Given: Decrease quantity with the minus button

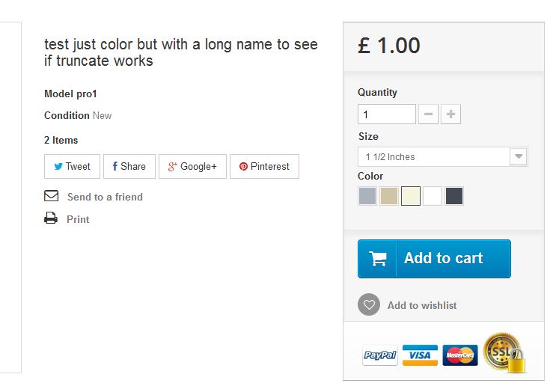Looking at the screenshot, I should 429,114.
